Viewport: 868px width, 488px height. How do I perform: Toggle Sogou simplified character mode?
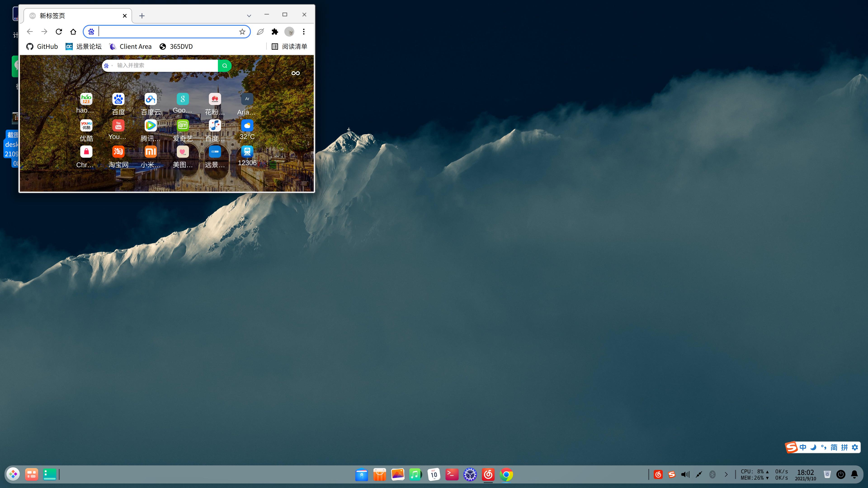pyautogui.click(x=834, y=447)
